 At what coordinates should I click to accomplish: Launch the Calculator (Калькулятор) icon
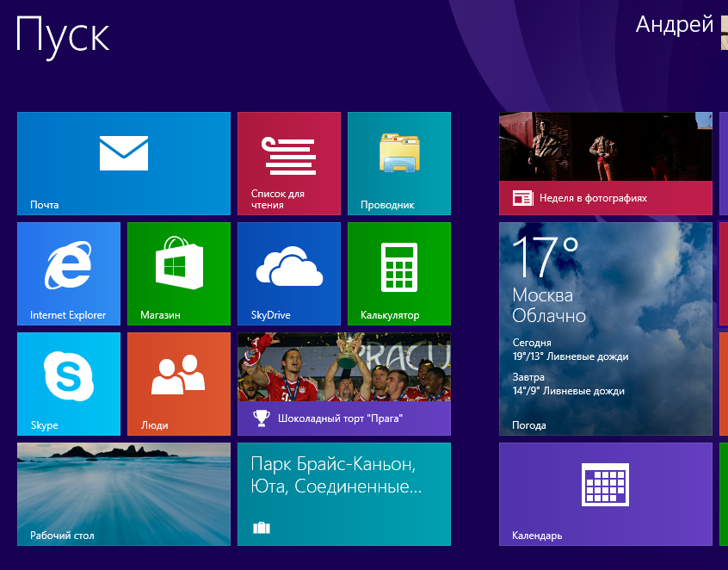(x=399, y=267)
